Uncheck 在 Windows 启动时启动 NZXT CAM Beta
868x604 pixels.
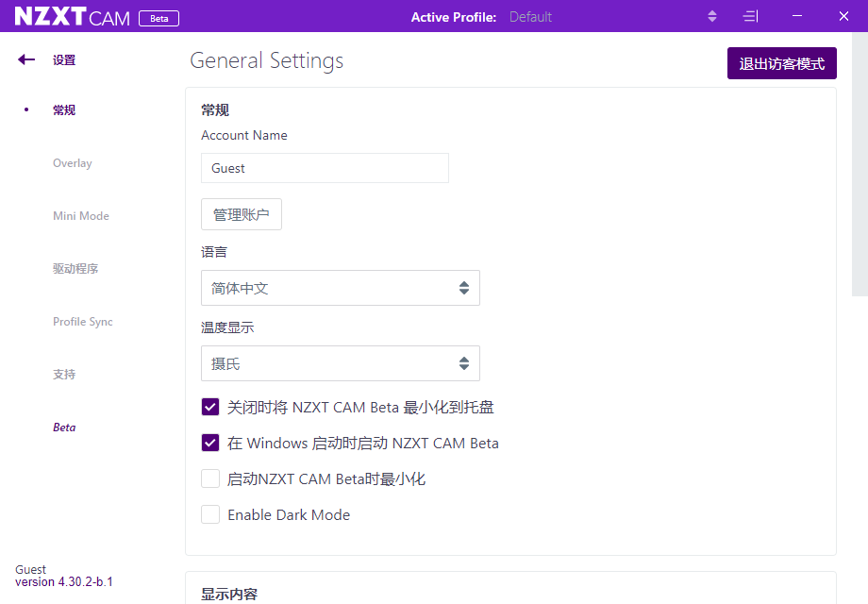pos(210,443)
